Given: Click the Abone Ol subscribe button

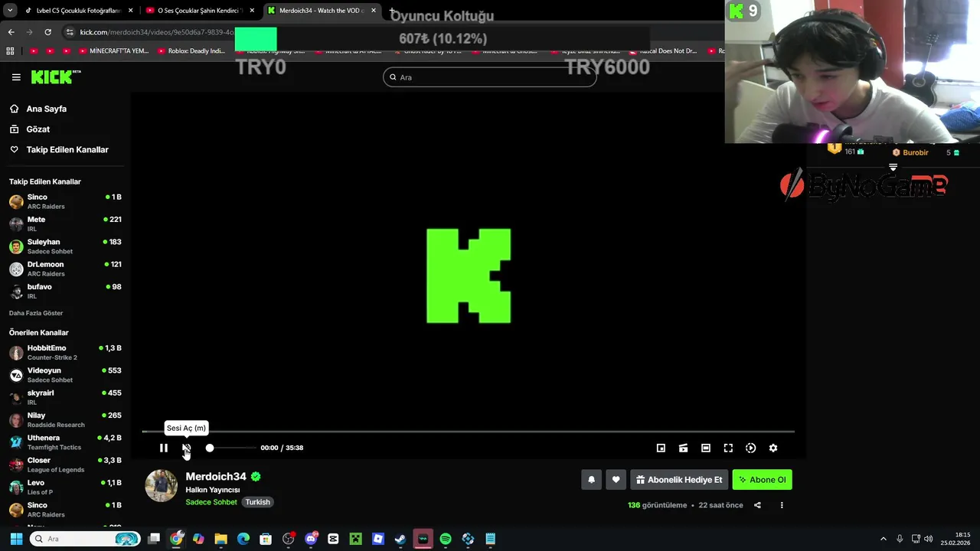Looking at the screenshot, I should [x=762, y=480].
